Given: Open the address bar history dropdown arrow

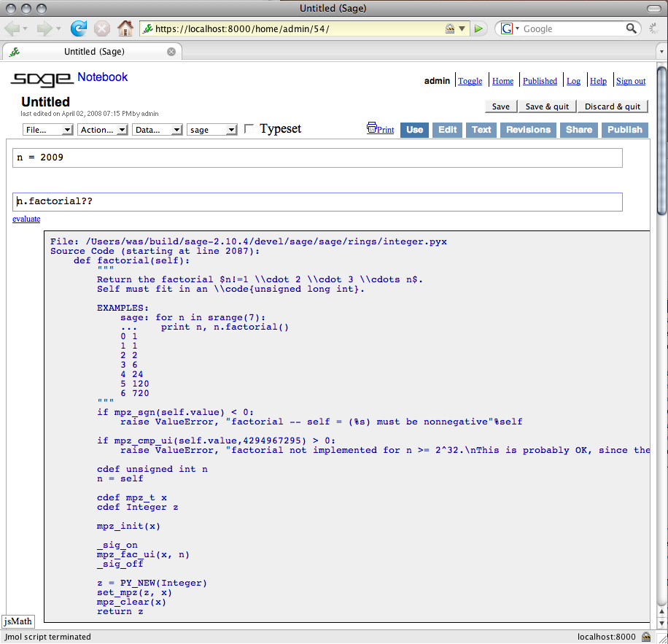Looking at the screenshot, I should [462, 29].
